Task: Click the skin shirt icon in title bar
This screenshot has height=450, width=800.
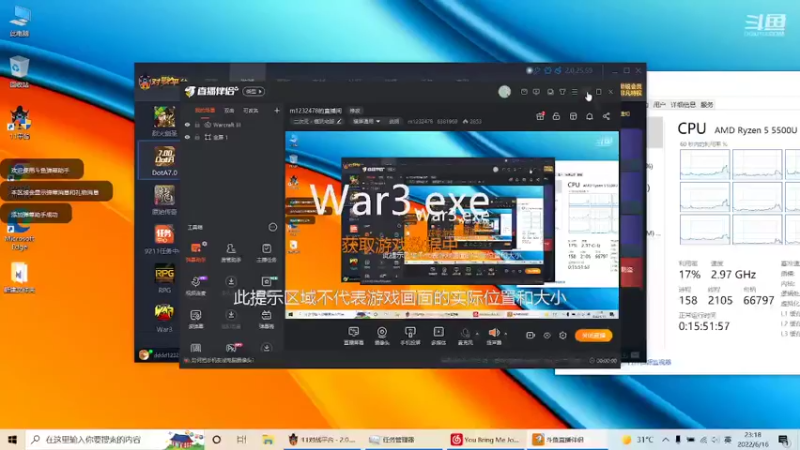Action: click(x=562, y=92)
